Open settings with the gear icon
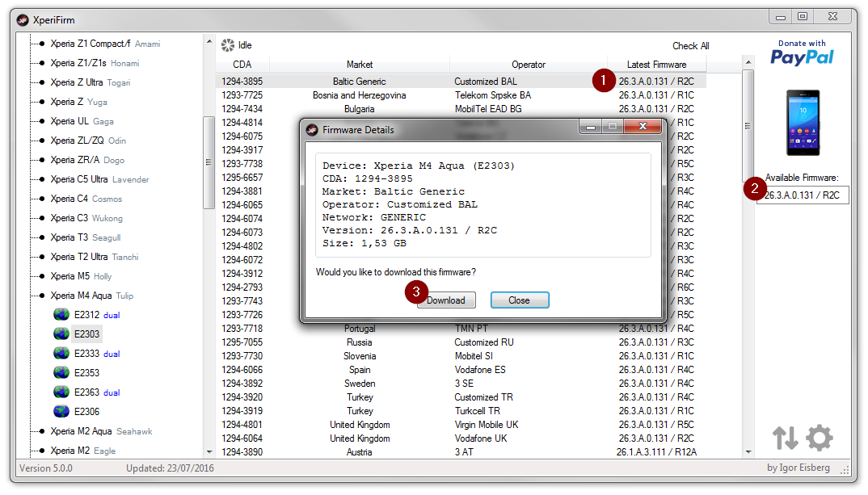Image resolution: width=868 pixels, height=495 pixels. click(x=820, y=438)
